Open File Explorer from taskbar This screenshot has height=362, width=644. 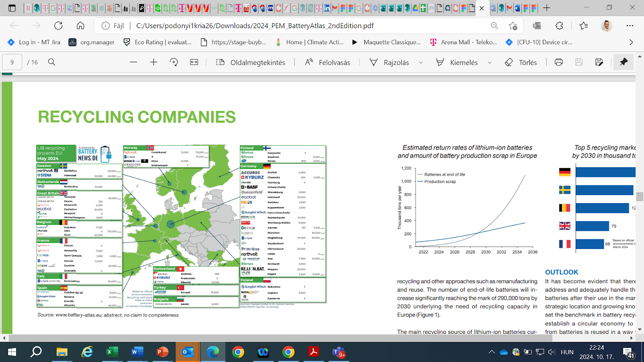62,352
